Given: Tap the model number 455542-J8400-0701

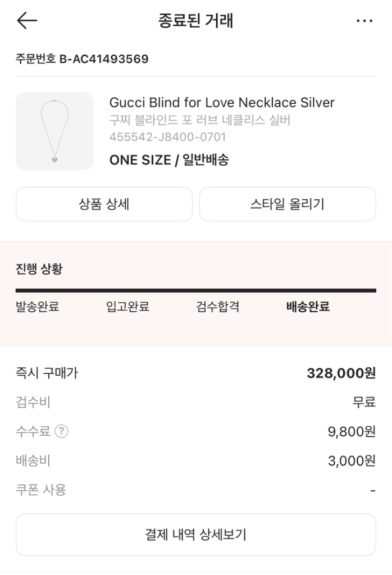Looking at the screenshot, I should [x=167, y=137].
